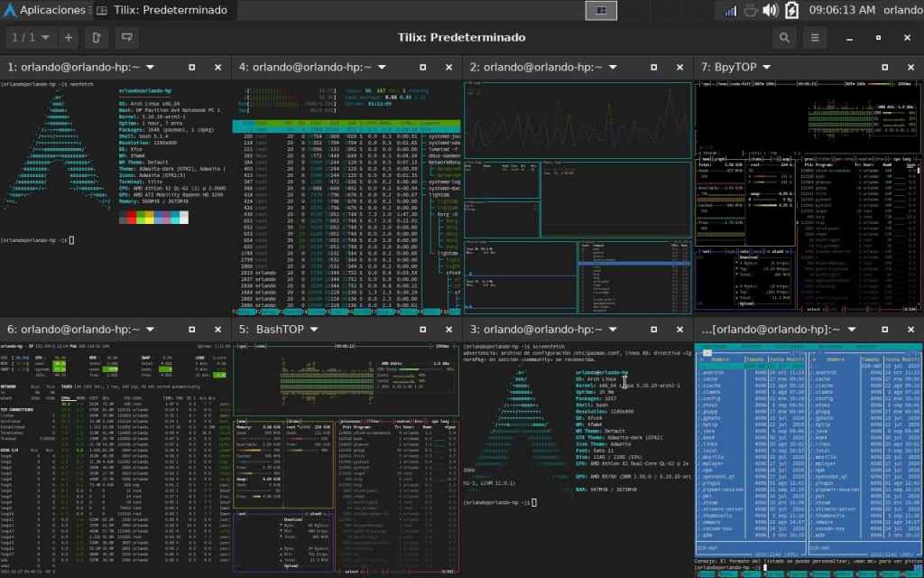924x578 pixels.
Task: Close terminal pane 4 running htop
Action: pos(448,67)
